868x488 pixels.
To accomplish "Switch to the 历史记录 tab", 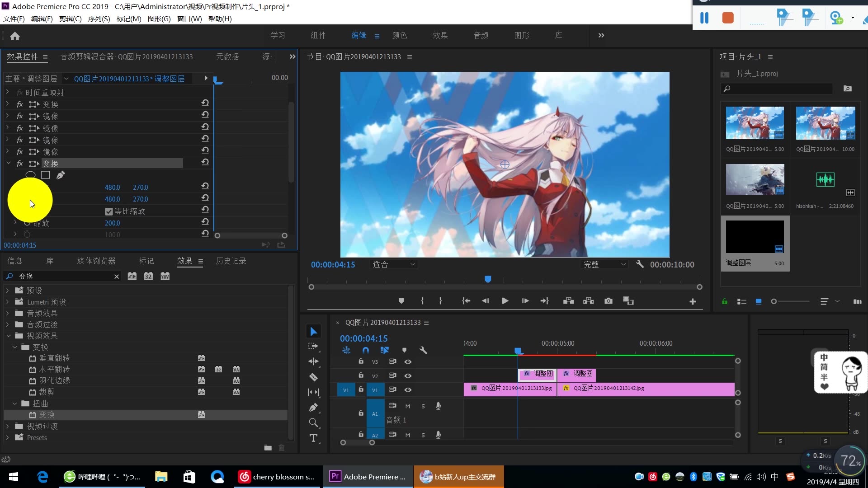I will point(231,261).
